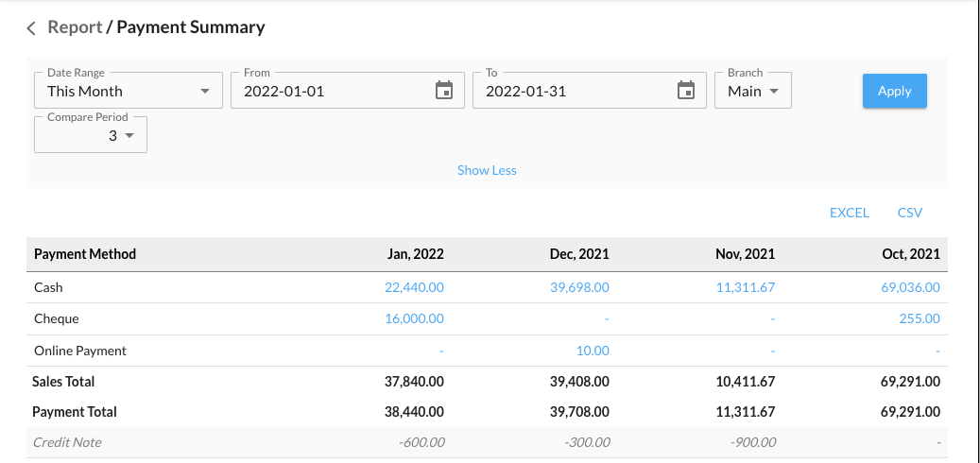Open Online Payment amount 10.00
Viewport: 980px width, 463px height.
[x=593, y=351]
